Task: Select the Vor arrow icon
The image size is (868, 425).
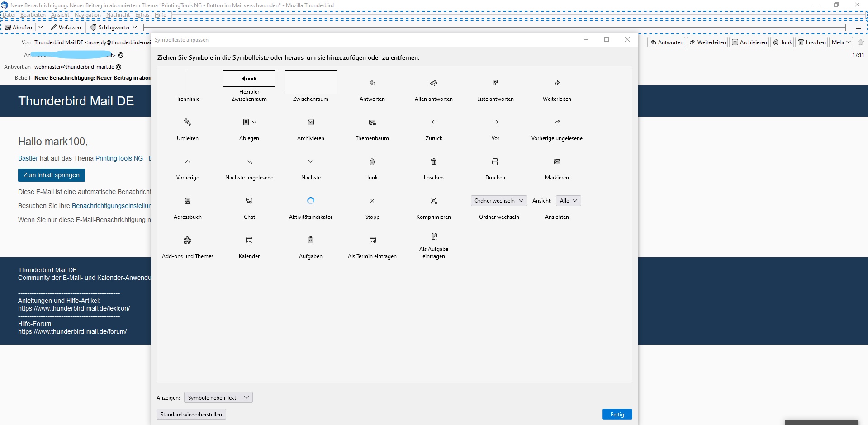Action: point(495,122)
